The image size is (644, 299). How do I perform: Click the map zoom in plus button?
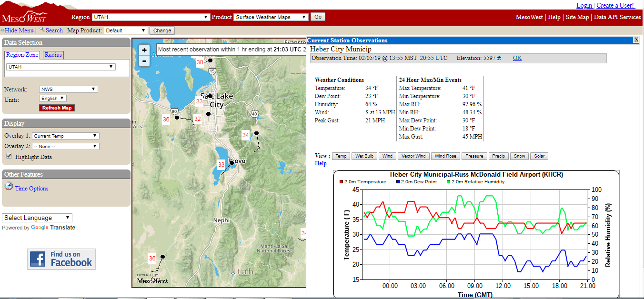pos(144,50)
